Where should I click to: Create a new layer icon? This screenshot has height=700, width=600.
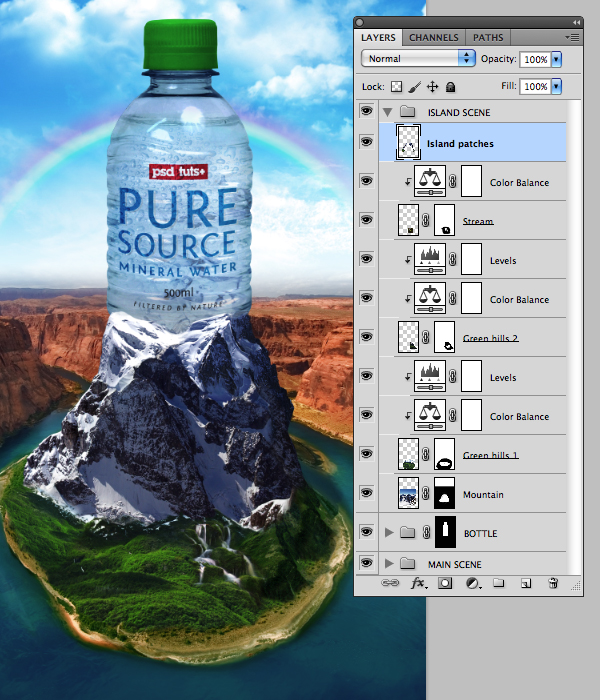pos(526,583)
